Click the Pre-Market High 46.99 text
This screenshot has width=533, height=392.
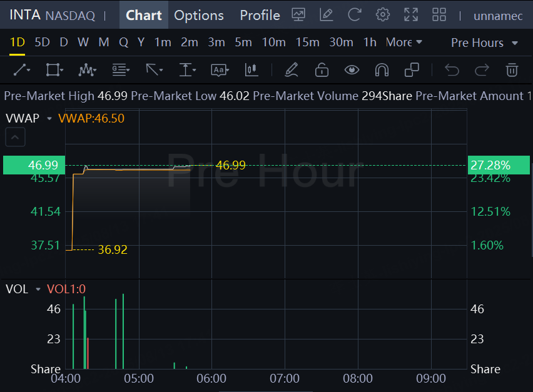point(66,96)
